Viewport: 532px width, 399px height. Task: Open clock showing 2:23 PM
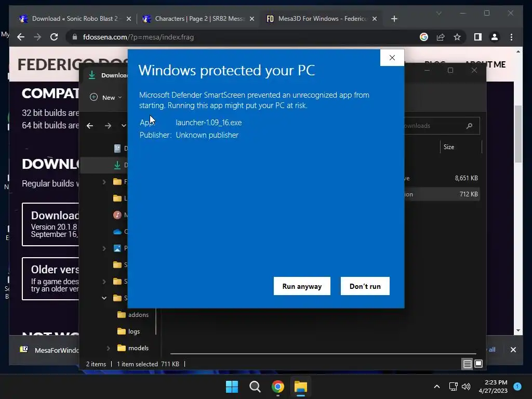click(493, 387)
